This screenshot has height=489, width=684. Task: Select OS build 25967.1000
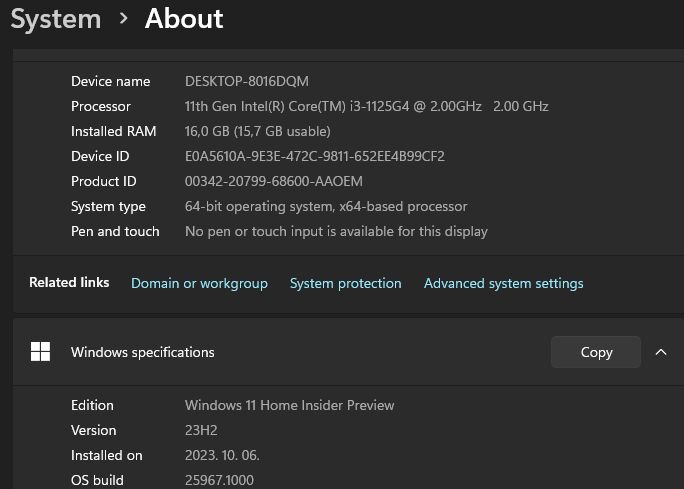[x=219, y=480]
